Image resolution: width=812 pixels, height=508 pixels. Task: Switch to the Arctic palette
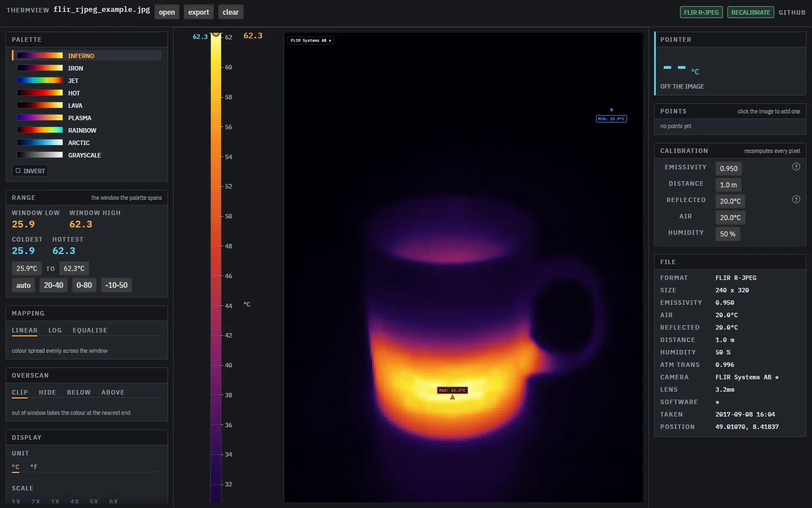87,142
